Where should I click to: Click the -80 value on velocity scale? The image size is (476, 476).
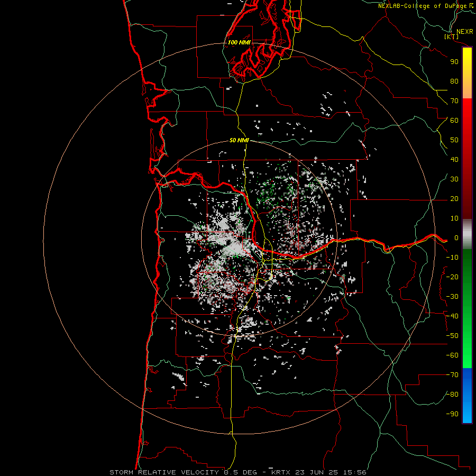pos(452,395)
